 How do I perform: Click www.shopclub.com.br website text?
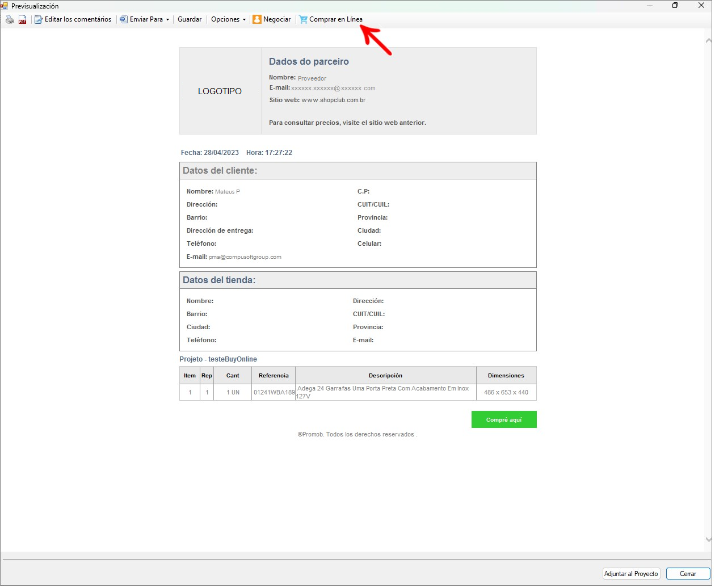click(334, 100)
